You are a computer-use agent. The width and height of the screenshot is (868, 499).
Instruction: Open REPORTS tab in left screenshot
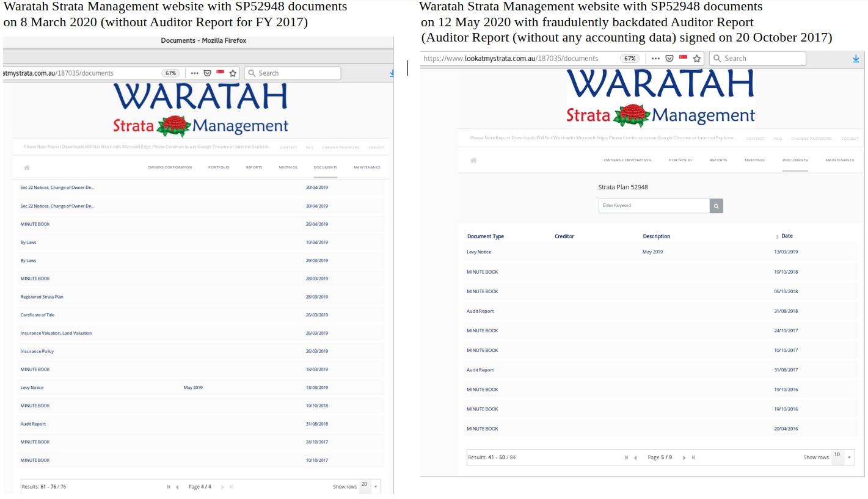254,167
